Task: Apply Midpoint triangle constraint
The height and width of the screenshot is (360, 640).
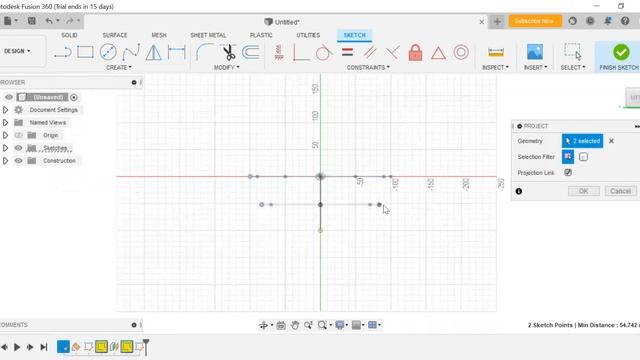Action: [x=438, y=53]
